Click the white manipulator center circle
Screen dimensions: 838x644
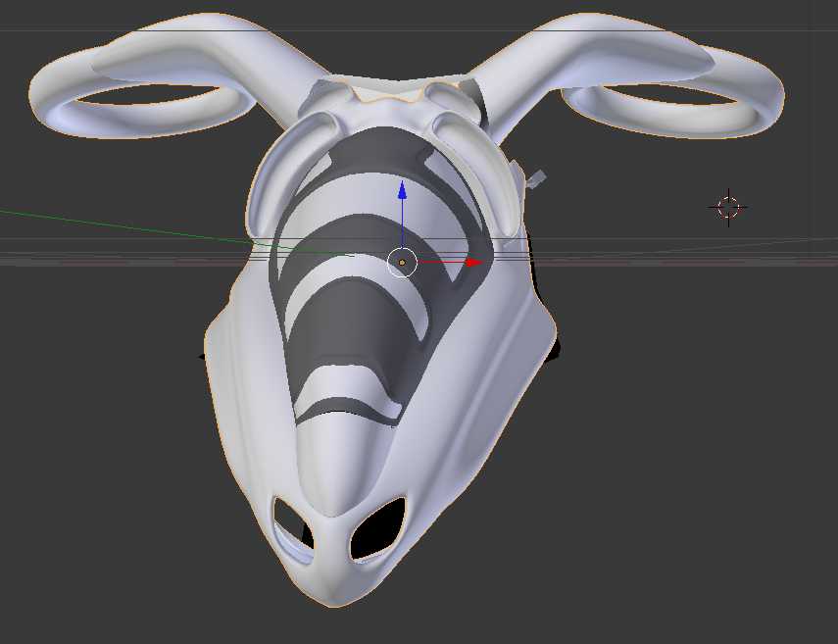coord(402,263)
